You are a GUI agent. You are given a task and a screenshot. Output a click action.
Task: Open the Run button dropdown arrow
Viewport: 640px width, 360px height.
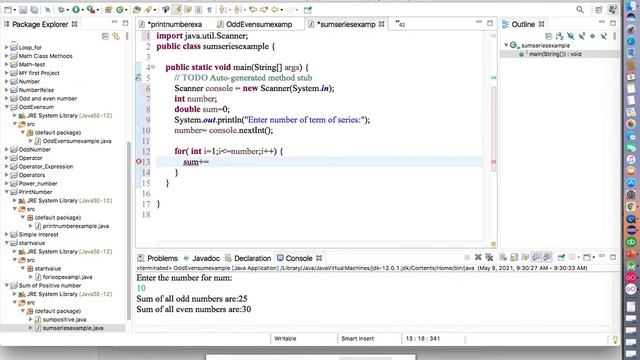tap(82, 10)
